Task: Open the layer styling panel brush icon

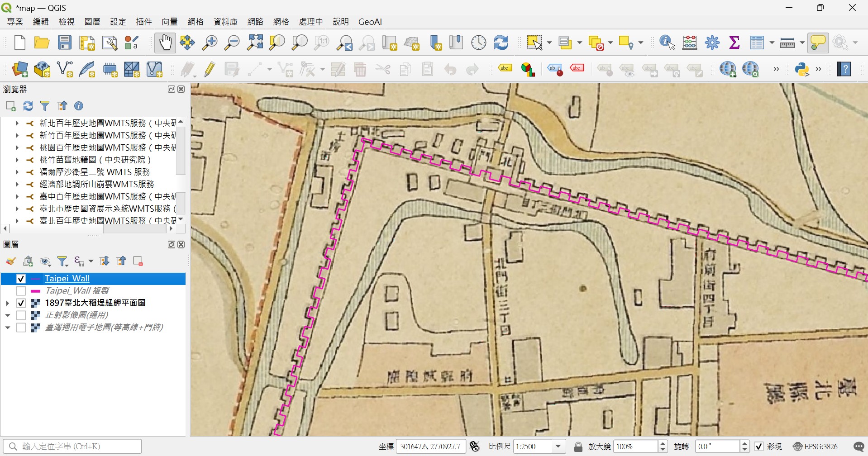Action: (x=11, y=261)
